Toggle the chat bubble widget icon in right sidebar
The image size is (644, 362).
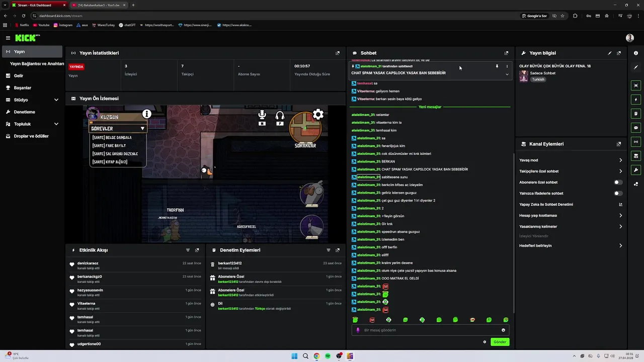point(636,128)
